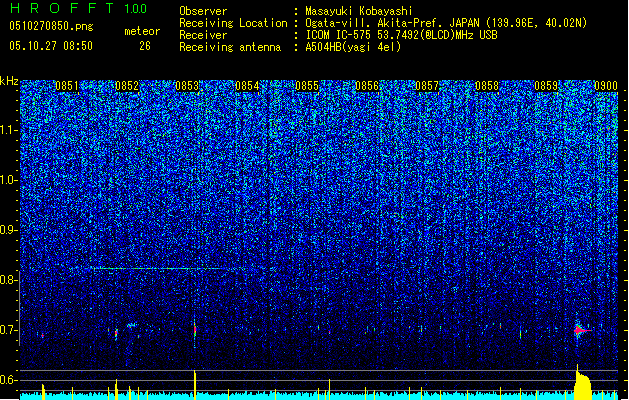This screenshot has height=400, width=629.
Task: Click the 0853 time marker
Action: point(187,86)
